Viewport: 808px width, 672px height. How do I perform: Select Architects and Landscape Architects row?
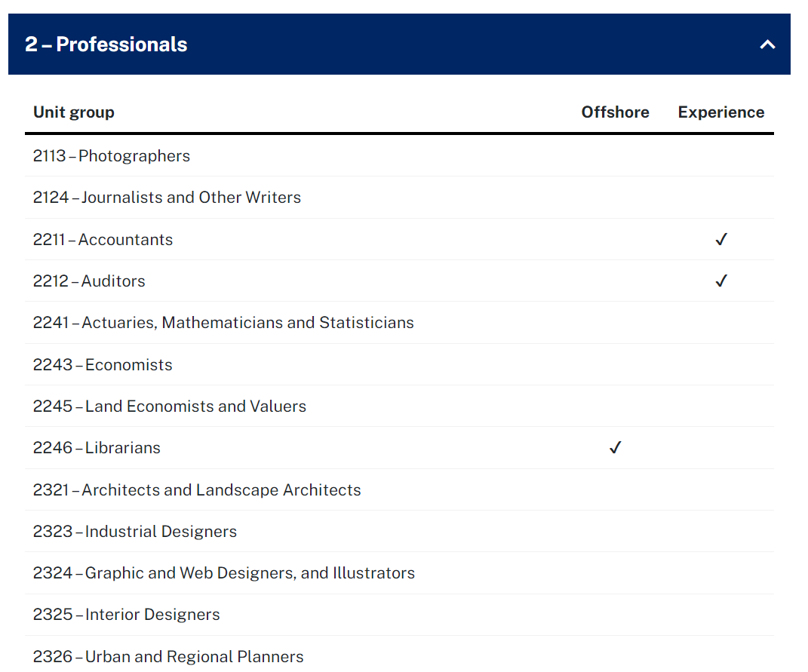(x=197, y=490)
